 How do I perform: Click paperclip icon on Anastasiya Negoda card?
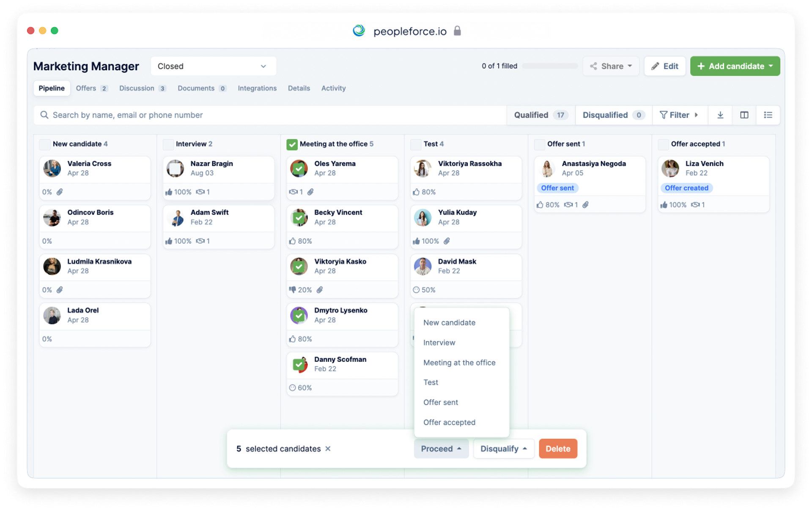coord(585,205)
